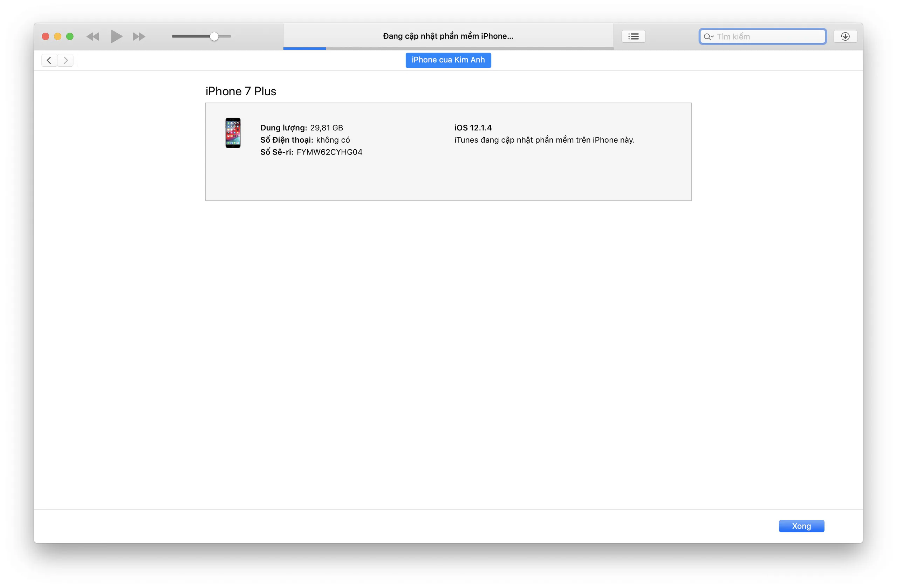Click the serial number FYMW62CYHG04
897x588 pixels.
329,152
